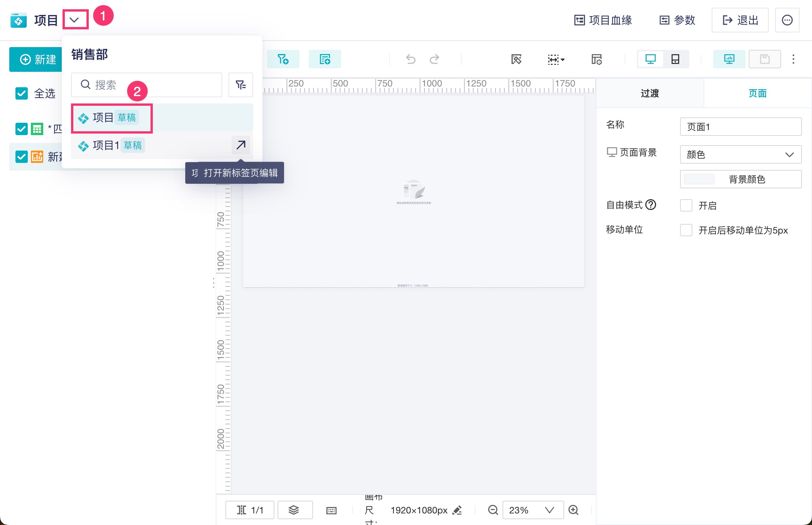The height and width of the screenshot is (525, 812).
Task: Switch to the 过渡 tab
Action: (x=650, y=93)
